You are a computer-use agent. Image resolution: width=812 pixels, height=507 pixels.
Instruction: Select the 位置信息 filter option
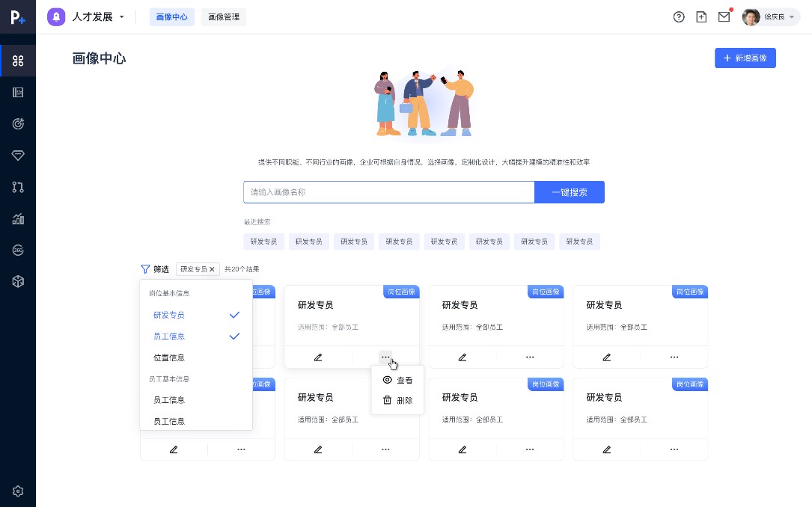click(168, 357)
